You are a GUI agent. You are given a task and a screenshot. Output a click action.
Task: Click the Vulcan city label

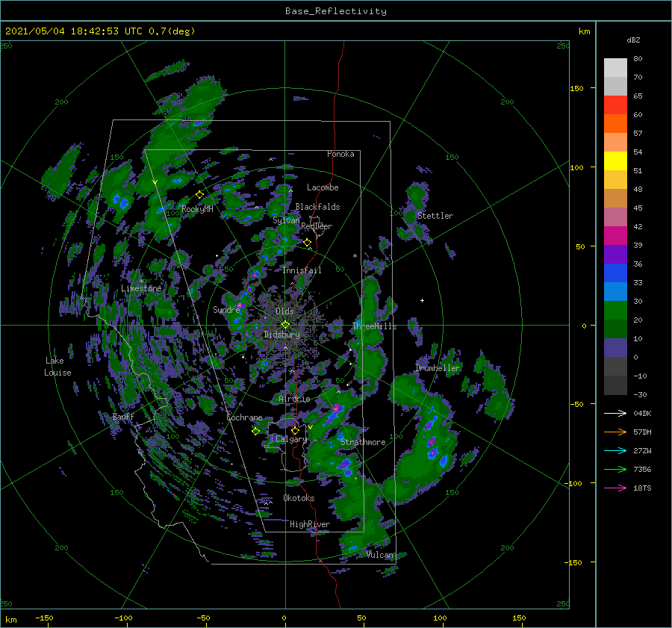[x=380, y=555]
